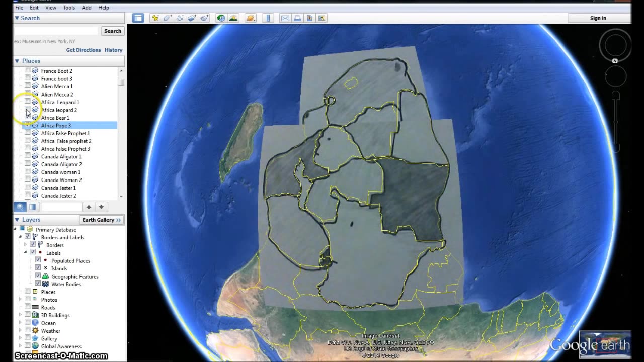Collapse the Primary Database tree node
This screenshot has height=362, width=644.
(x=16, y=229)
